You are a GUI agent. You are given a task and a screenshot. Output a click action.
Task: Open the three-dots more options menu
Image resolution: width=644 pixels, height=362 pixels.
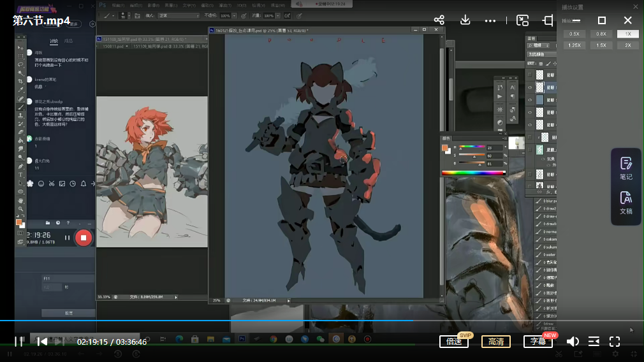pyautogui.click(x=490, y=20)
